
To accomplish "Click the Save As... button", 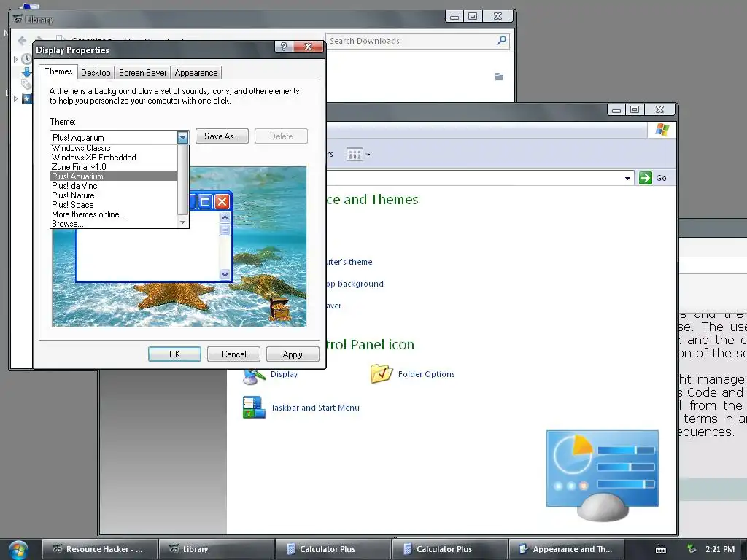I will click(222, 136).
